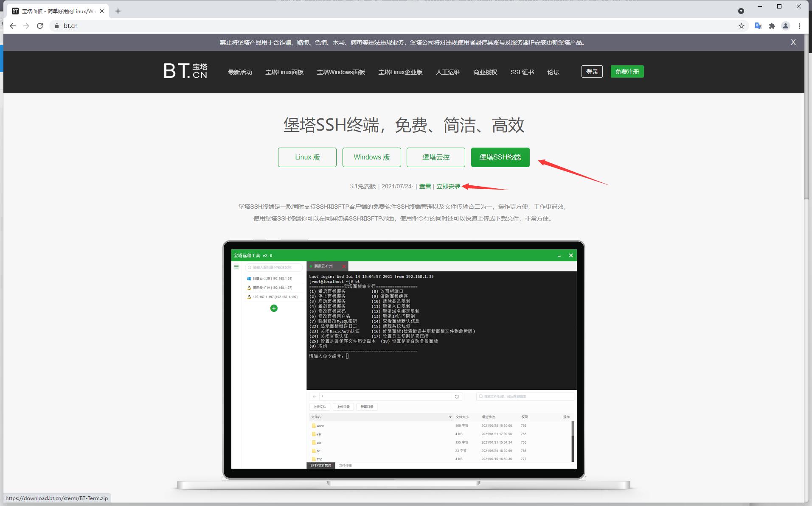This screenshot has width=812, height=506.
Task: Translate the page using the address bar icon
Action: 758,26
